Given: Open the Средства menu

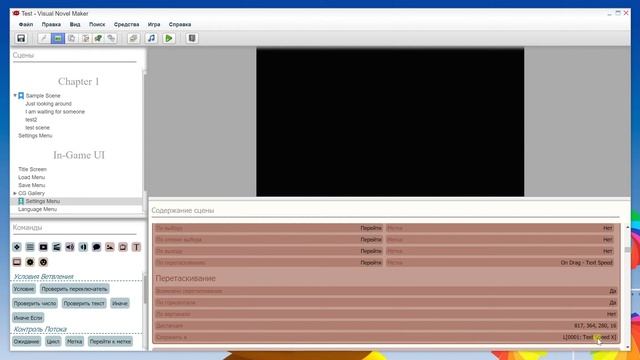Looking at the screenshot, I should click(127, 24).
